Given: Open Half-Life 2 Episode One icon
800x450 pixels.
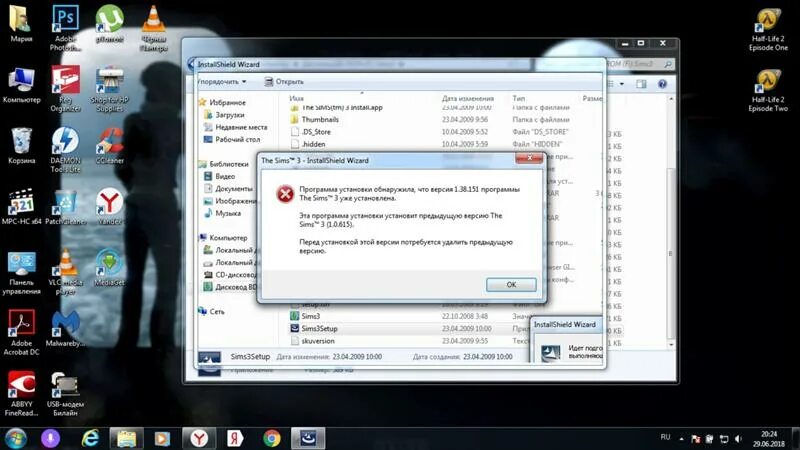Looking at the screenshot, I should tap(768, 28).
